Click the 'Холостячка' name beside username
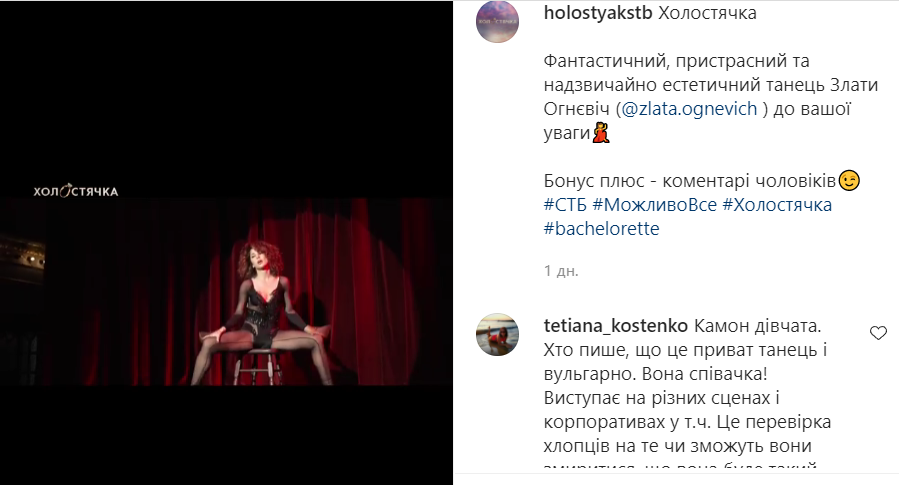Viewport: 899px width, 485px height. point(707,13)
